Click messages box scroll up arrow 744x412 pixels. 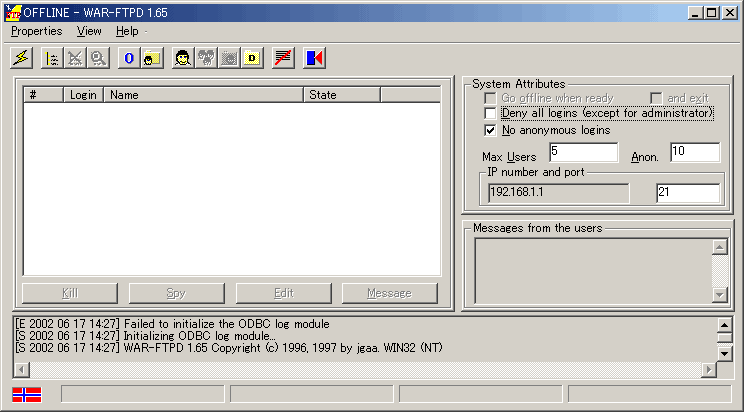[x=719, y=247]
